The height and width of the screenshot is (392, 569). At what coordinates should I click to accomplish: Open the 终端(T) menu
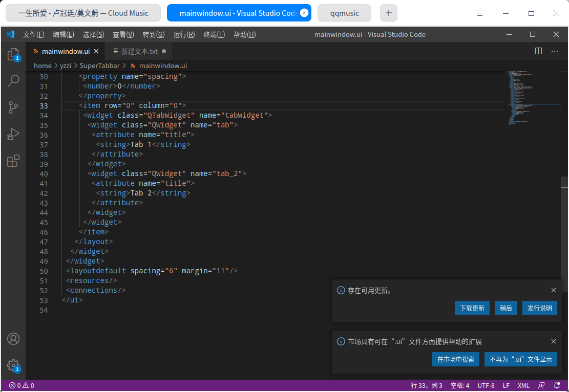tap(214, 34)
